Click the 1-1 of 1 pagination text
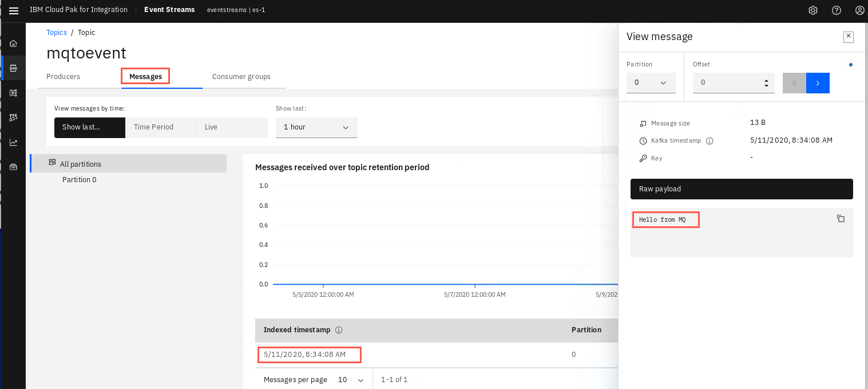Image resolution: width=868 pixels, height=389 pixels. coord(394,380)
